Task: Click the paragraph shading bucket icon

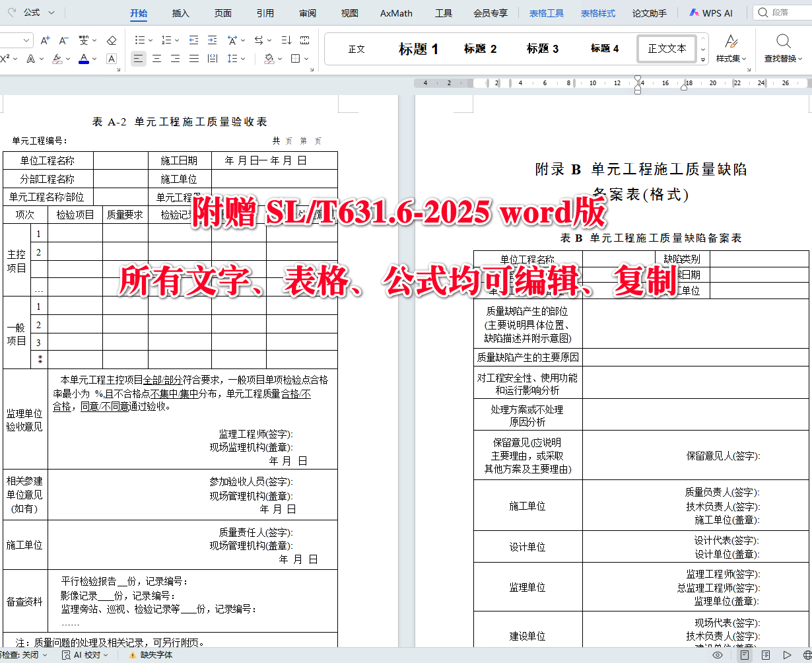Action: click(x=269, y=59)
